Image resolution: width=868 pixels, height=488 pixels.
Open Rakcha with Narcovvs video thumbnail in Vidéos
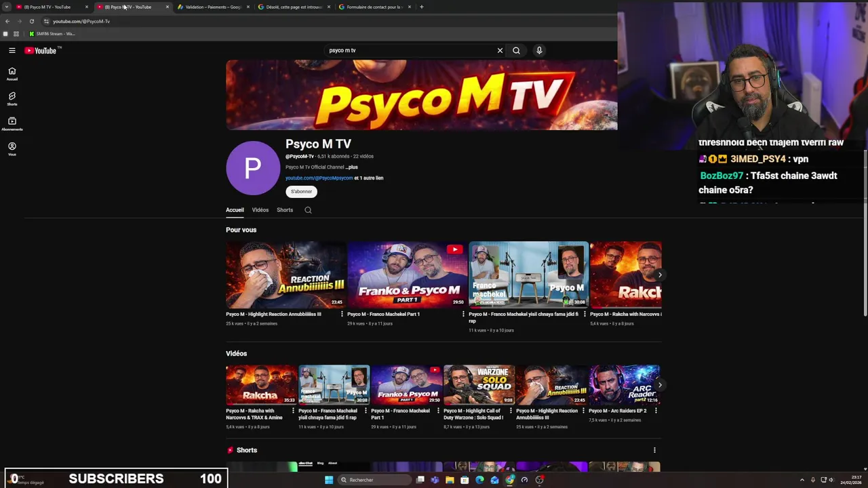[262, 385]
